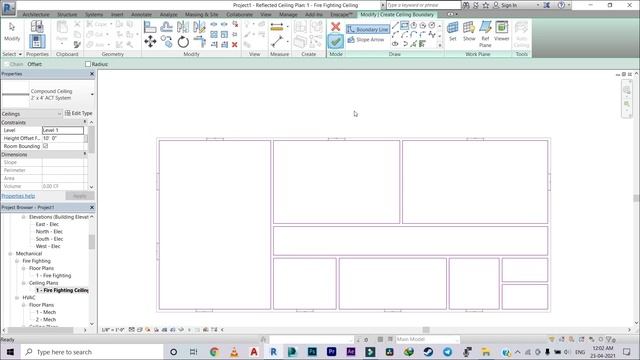640x360 pixels.
Task: Select the Rotate tool icon
Action: 183,42
